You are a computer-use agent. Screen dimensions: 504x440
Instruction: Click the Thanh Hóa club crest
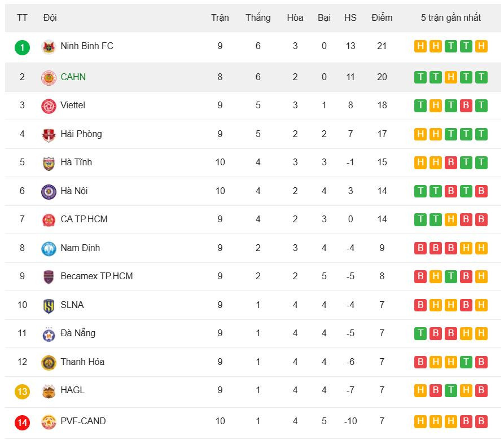coord(49,363)
